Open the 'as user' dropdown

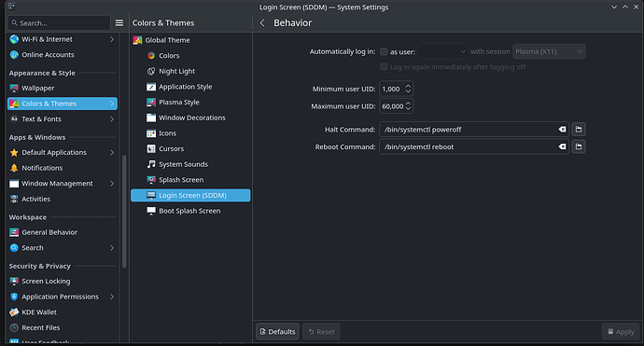pyautogui.click(x=442, y=51)
